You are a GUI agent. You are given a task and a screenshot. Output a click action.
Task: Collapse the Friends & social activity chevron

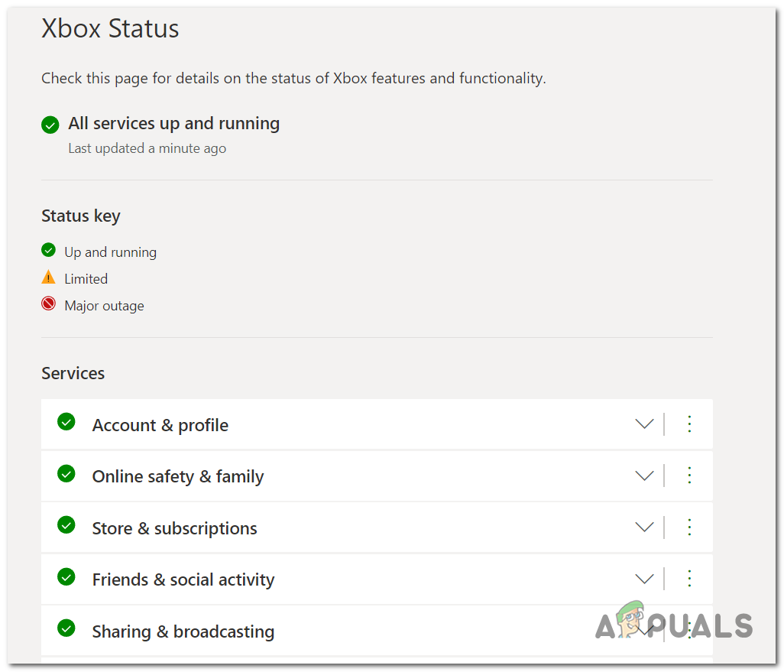(644, 579)
